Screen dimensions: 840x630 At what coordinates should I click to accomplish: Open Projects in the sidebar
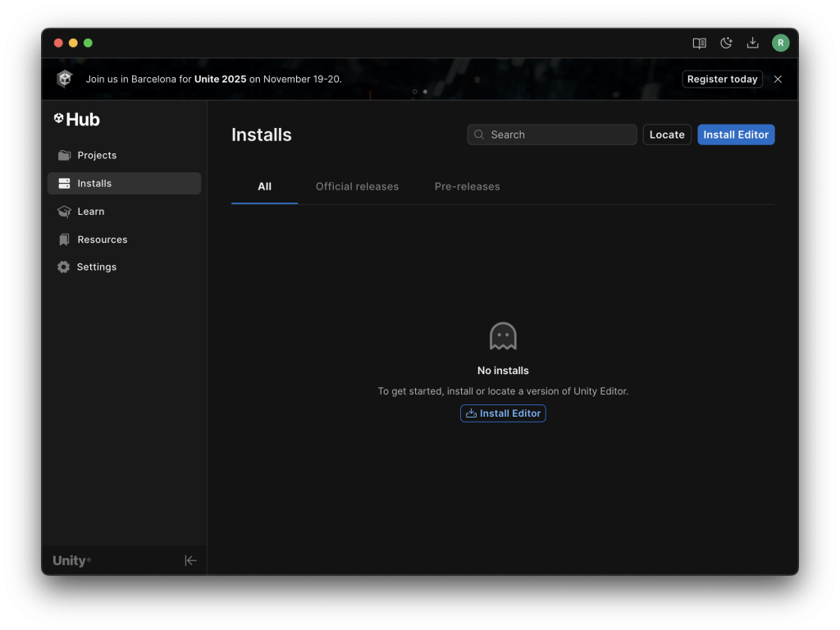125,155
